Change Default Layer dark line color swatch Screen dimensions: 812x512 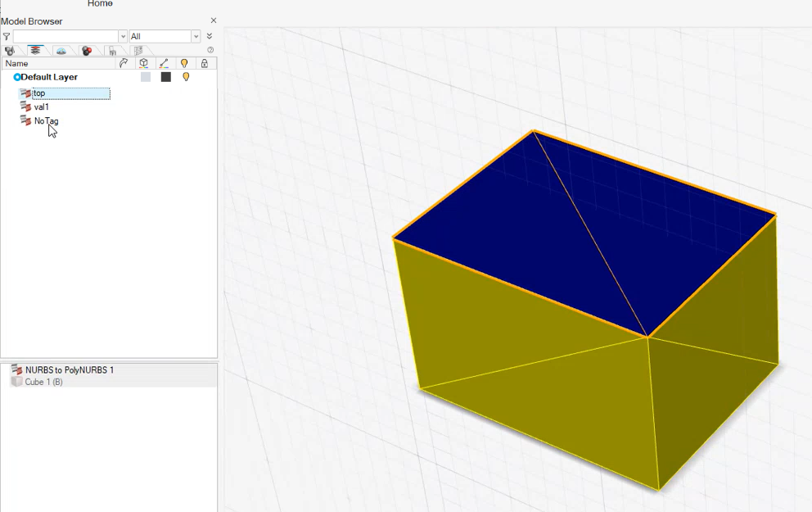click(166, 77)
